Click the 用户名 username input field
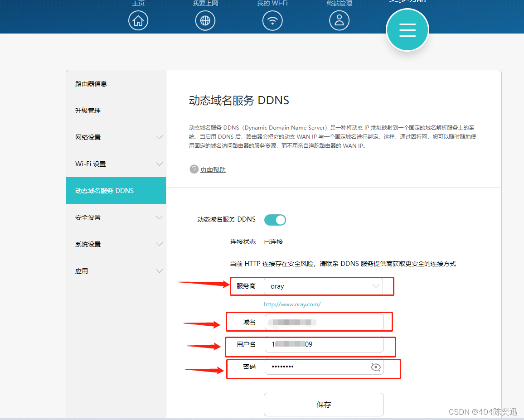The height and width of the screenshot is (420, 524). [x=324, y=344]
